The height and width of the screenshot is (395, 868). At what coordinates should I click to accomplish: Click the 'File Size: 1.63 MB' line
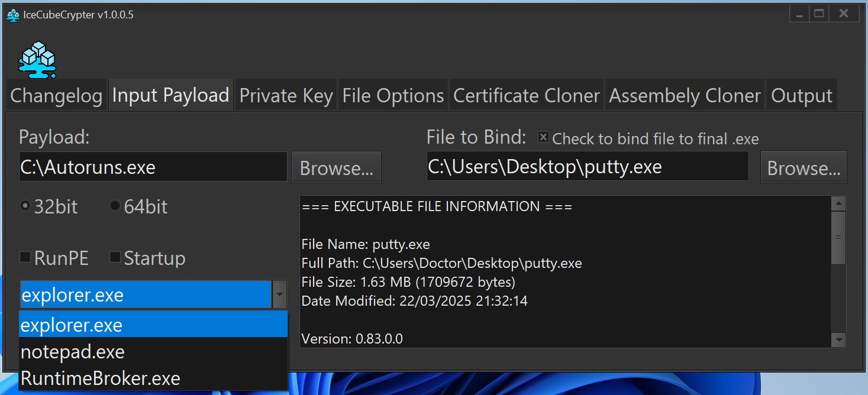point(408,282)
